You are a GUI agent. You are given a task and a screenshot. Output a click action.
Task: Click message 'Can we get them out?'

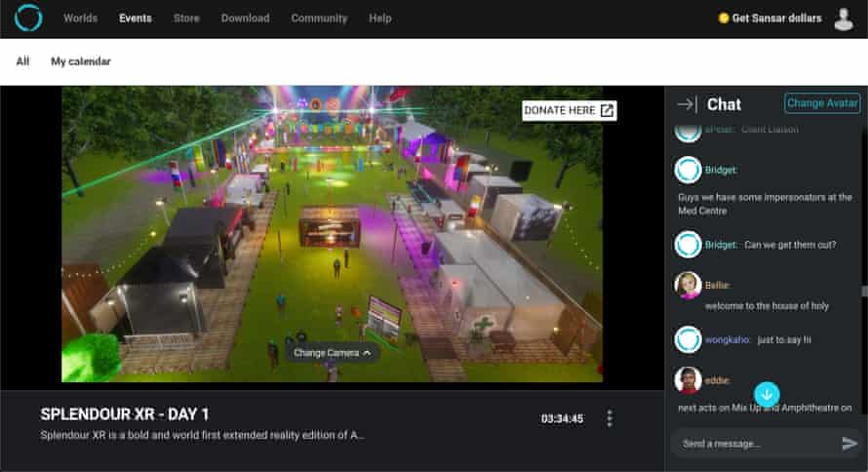pyautogui.click(x=790, y=245)
